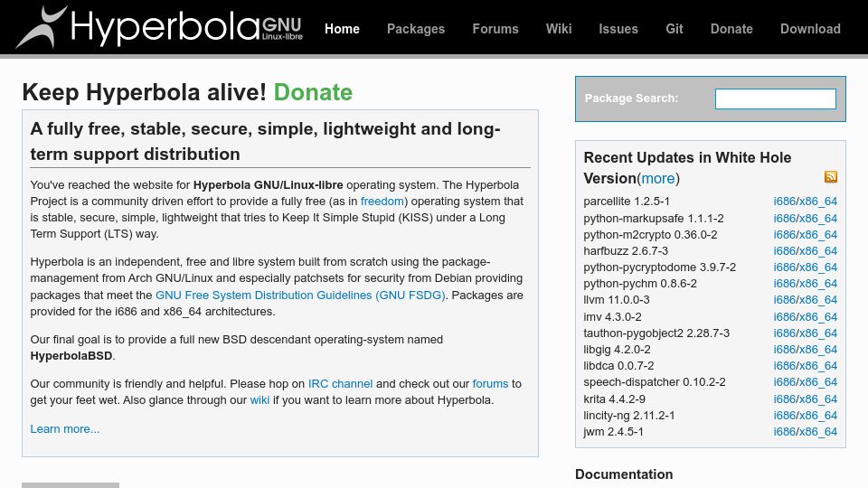The height and width of the screenshot is (488, 868).
Task: Open the Packages nav item
Action: (416, 29)
